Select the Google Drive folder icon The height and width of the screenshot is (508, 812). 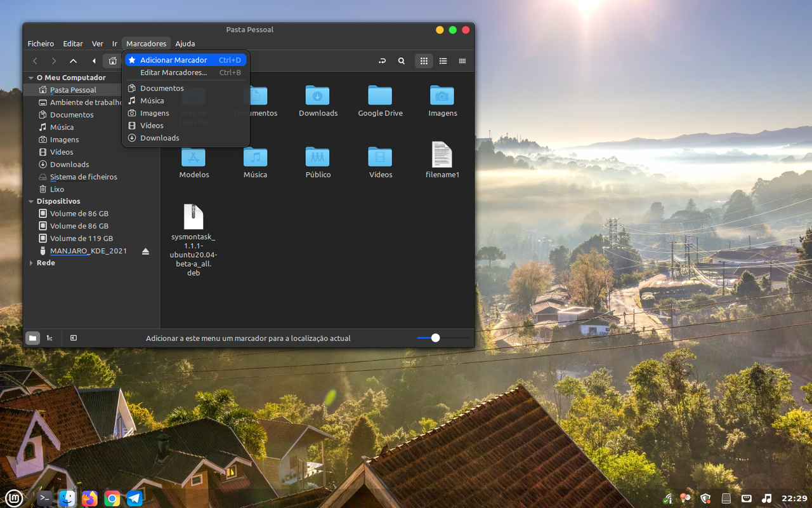click(380, 100)
